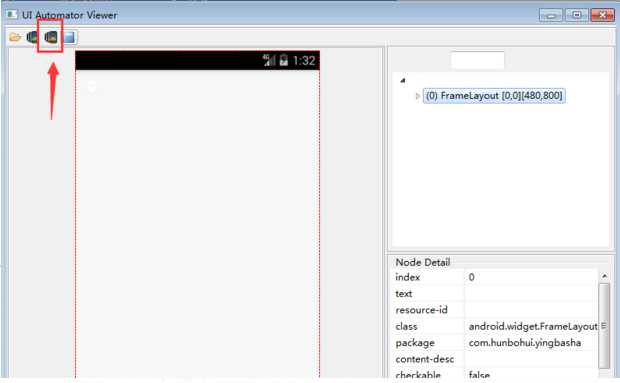The width and height of the screenshot is (620, 383).
Task: Click the 'package' property label
Action: click(415, 343)
